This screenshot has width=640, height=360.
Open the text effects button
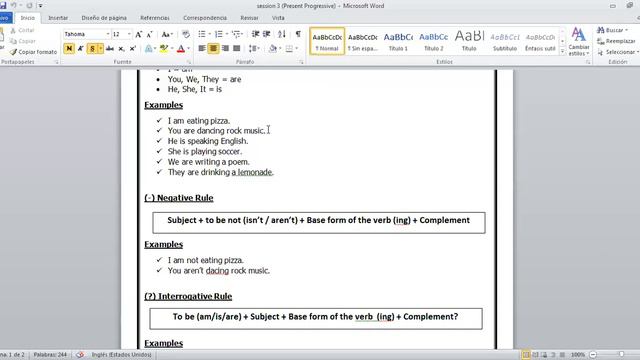[150, 49]
